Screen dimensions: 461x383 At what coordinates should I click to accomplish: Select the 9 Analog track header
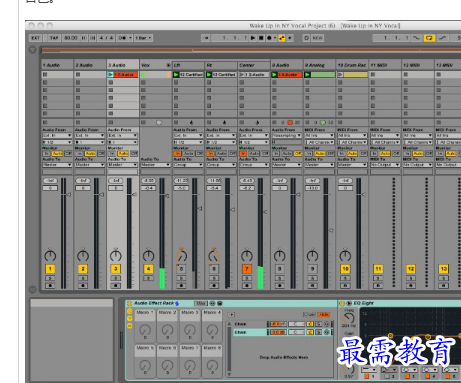pos(319,65)
